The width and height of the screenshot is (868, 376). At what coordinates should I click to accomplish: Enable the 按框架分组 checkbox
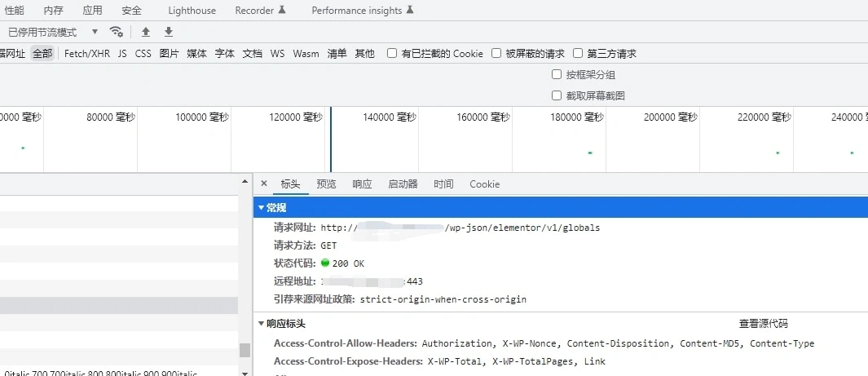point(557,74)
